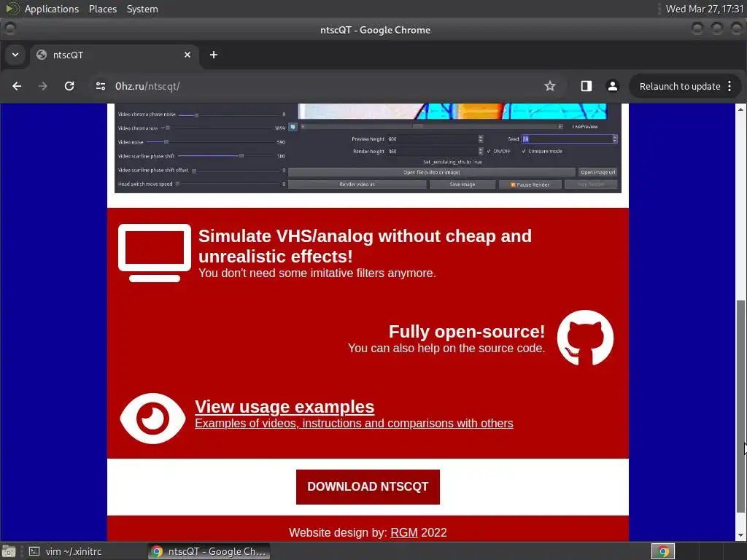Screen dimensions: 747x560
Task: Expand the Chrome tab search dropdown
Action: tap(15, 55)
